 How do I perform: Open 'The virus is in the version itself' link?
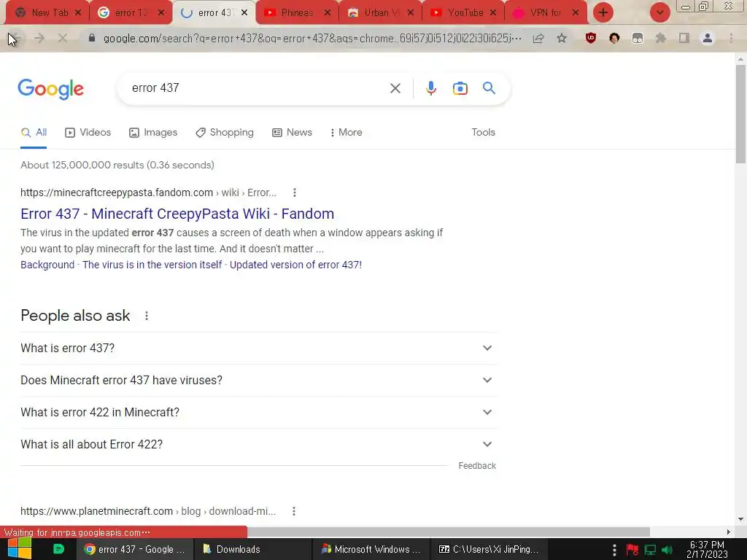coord(152,265)
